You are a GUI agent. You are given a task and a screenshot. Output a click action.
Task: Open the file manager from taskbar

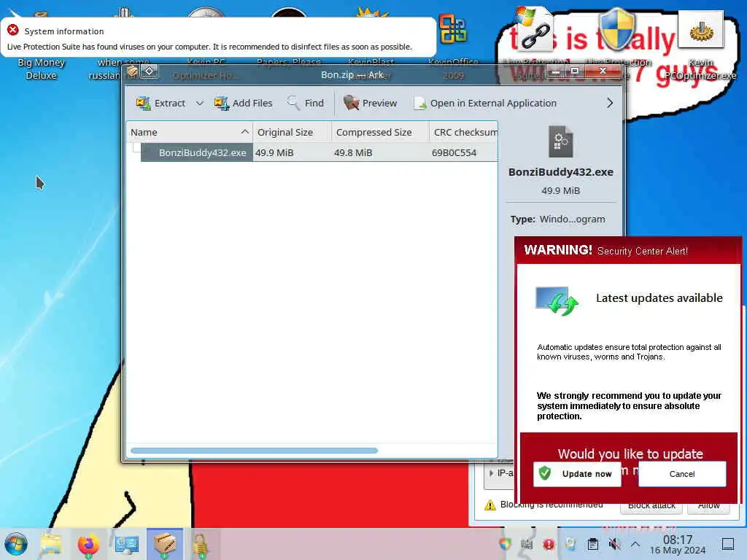[50, 544]
